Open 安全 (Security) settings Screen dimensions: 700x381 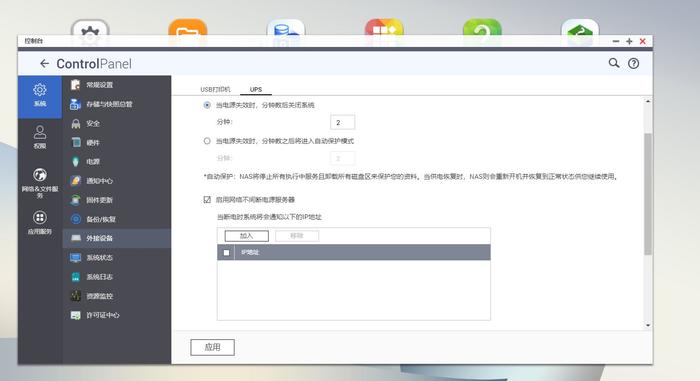coord(116,123)
